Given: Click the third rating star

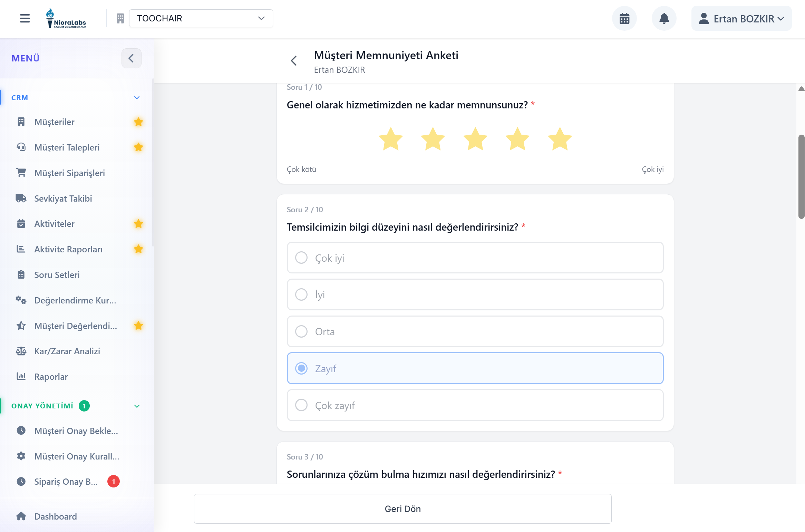Looking at the screenshot, I should tap(475, 139).
